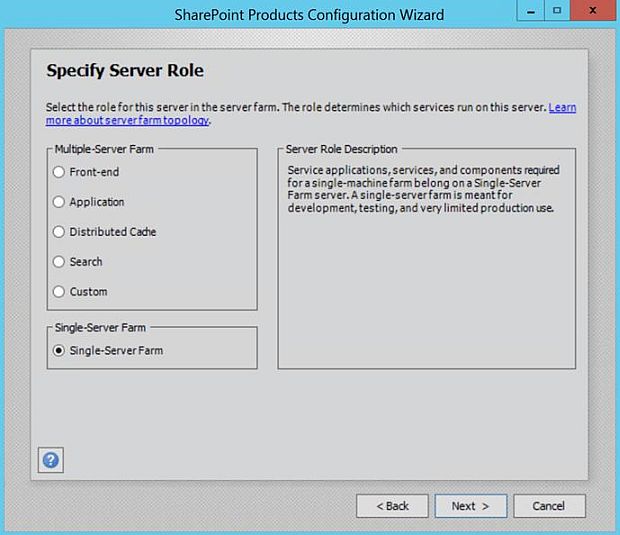
Task: Select the Single-Server Farm radio option
Action: (108, 351)
